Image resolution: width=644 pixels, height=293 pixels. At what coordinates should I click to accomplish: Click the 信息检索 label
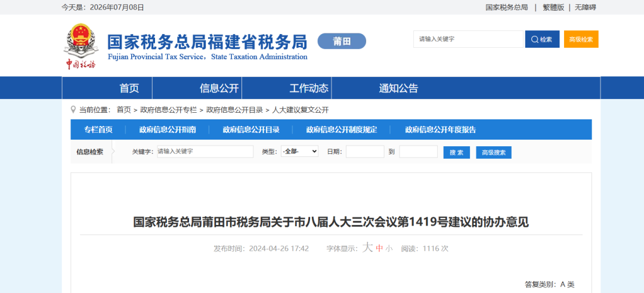click(x=90, y=152)
